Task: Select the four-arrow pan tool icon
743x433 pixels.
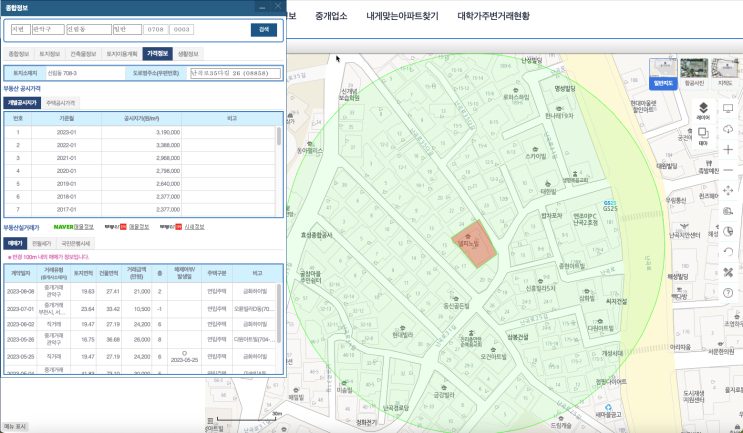Action: (x=728, y=190)
